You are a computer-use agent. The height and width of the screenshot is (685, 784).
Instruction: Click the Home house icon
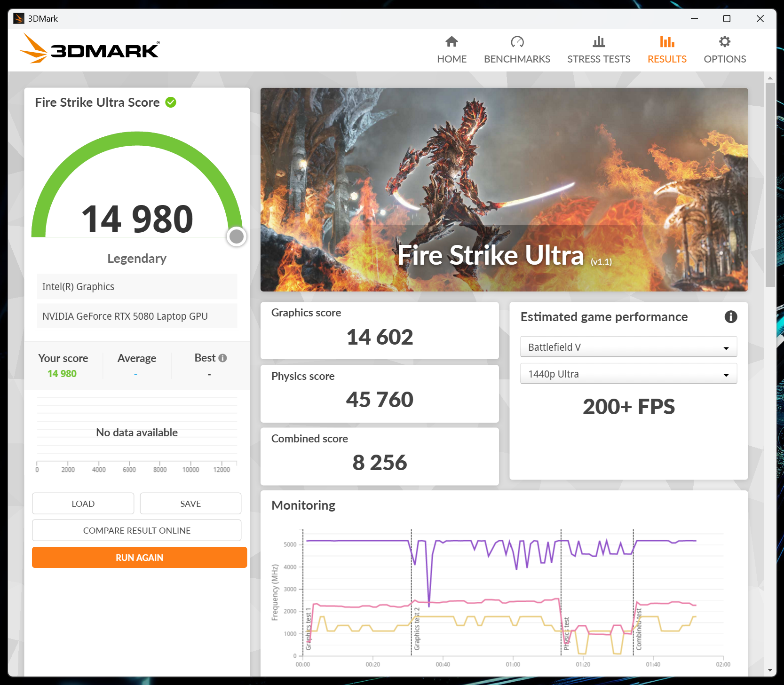(451, 42)
